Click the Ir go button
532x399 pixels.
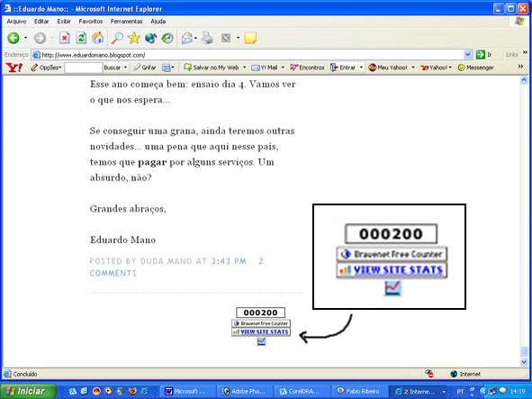pyautogui.click(x=484, y=55)
